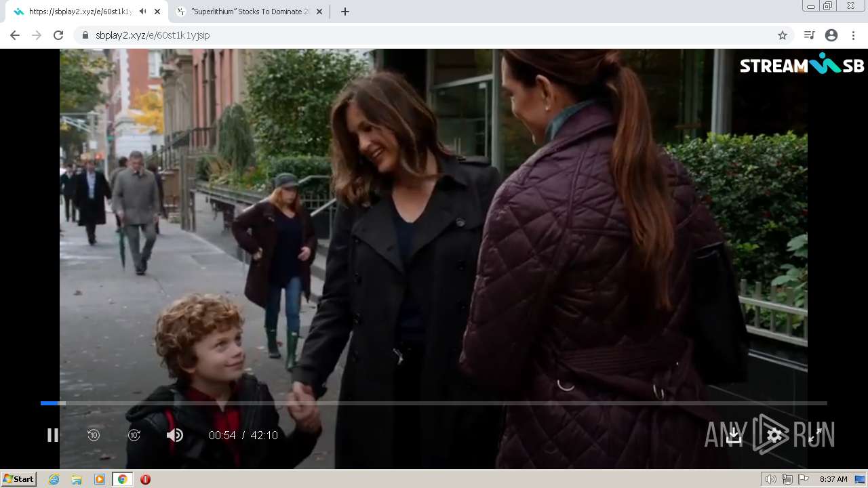
Task: Open the media controls icon in toolbar
Action: (x=809, y=35)
